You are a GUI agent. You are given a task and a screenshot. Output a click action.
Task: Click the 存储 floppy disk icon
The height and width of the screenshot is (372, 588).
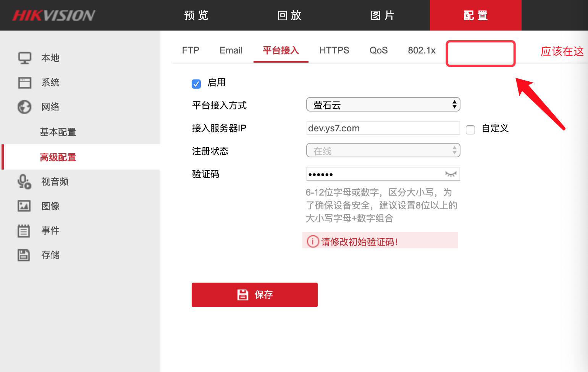coord(24,255)
